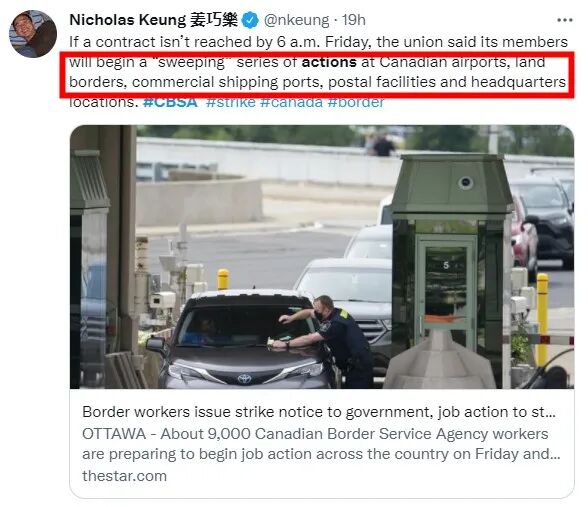
Task: Click the 19h timestamp
Action: pos(353,20)
